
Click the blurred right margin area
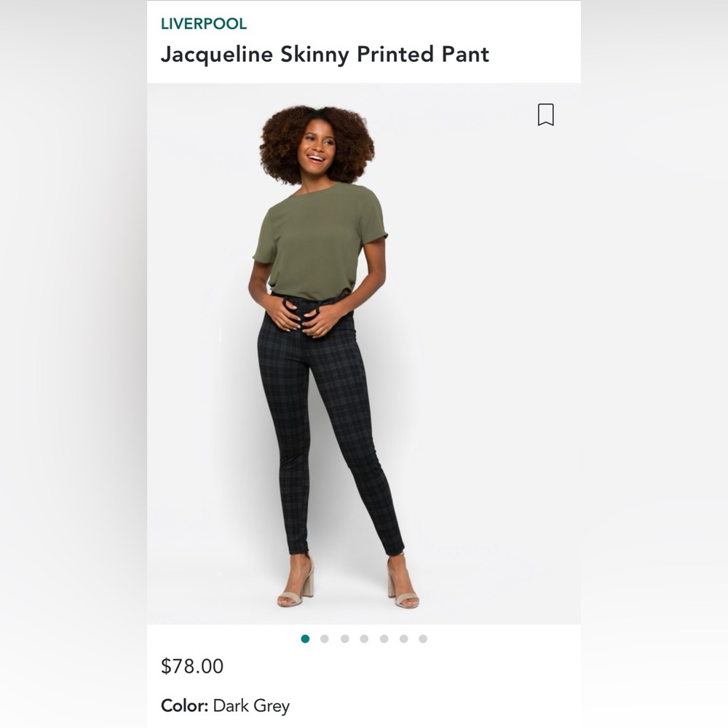click(x=655, y=364)
